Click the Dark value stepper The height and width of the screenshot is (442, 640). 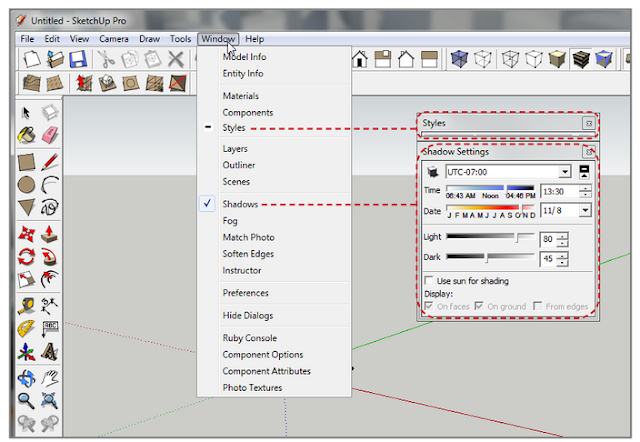(x=562, y=259)
